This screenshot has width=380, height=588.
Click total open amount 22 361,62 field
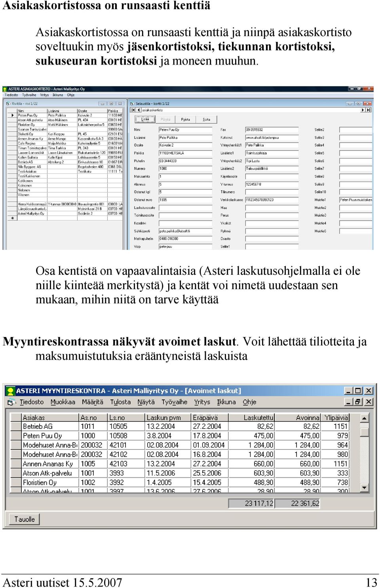click(x=297, y=503)
